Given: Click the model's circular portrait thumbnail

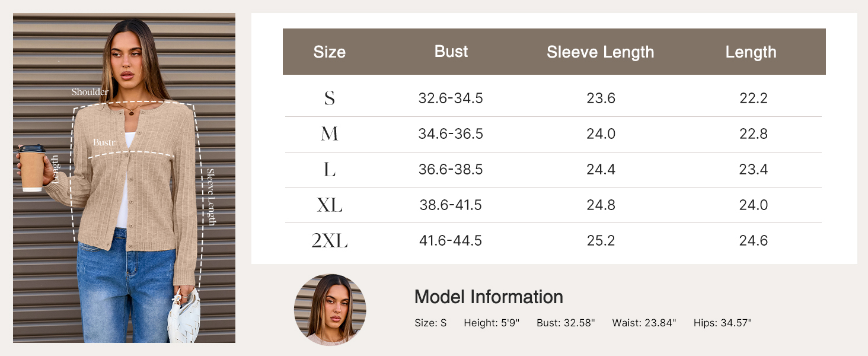Looking at the screenshot, I should 330,310.
